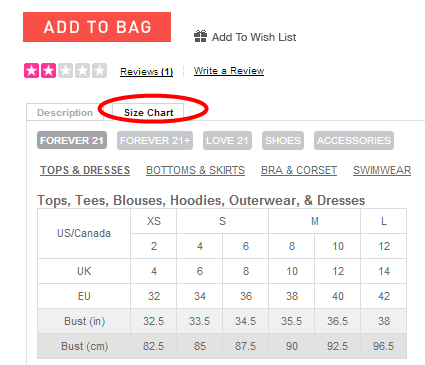Open the BOTTOMS & SKIRTS chart link
Screen dimensions: 425x365
point(195,170)
